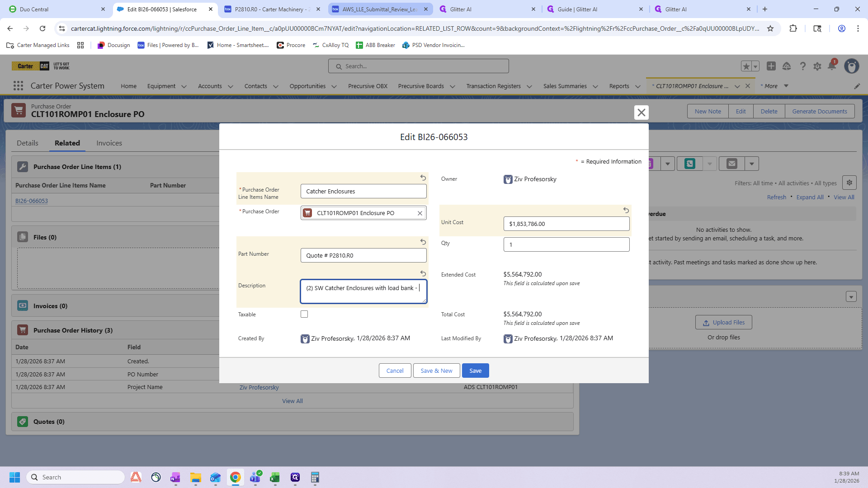Go to the Home nav item
Screen dimensions: 868x488
pos(128,86)
